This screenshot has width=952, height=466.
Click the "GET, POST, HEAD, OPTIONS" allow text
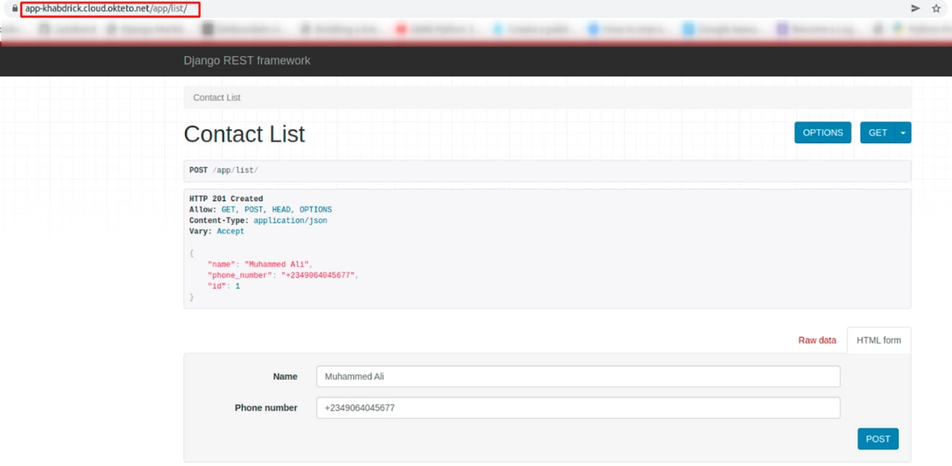(x=276, y=209)
